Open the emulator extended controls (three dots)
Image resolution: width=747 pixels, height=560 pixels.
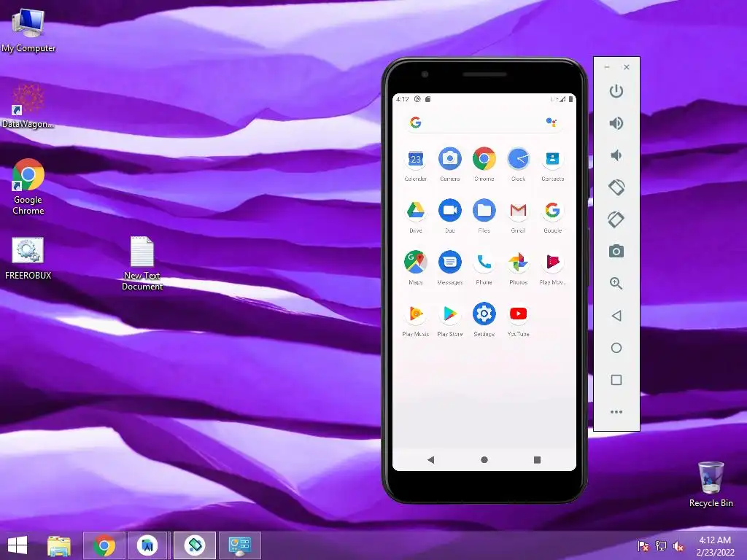coord(616,412)
